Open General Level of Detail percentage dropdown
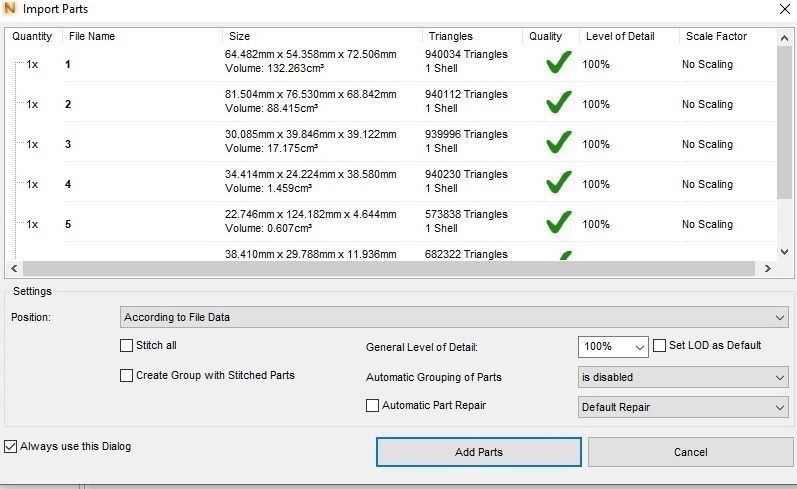The width and height of the screenshot is (797, 489). [x=613, y=347]
